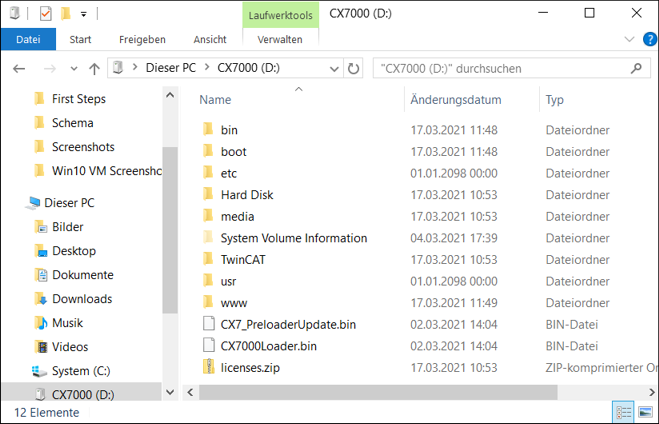Viewport: 659px width, 424px height.
Task: Select the usr folder icon
Action: click(208, 281)
